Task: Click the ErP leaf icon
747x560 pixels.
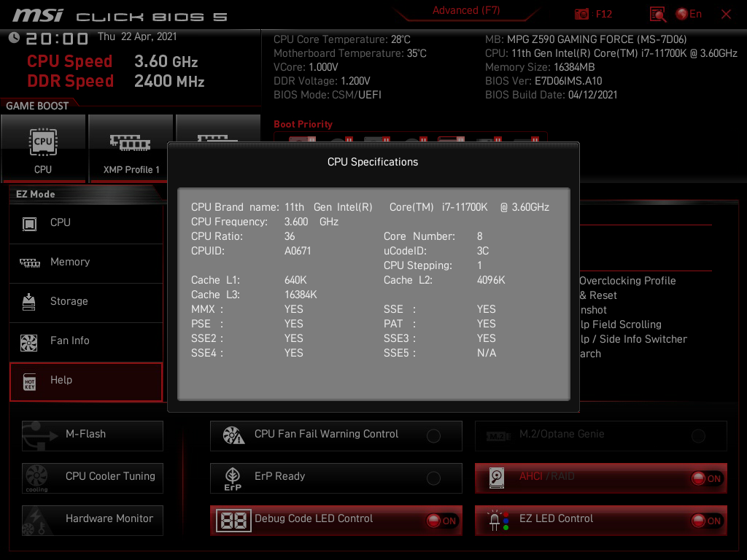Action: tap(233, 478)
